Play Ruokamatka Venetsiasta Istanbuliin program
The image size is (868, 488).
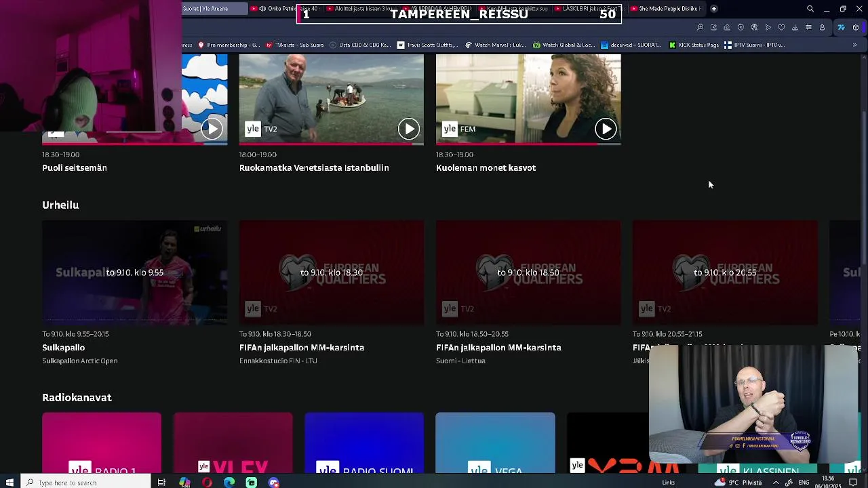tap(408, 129)
